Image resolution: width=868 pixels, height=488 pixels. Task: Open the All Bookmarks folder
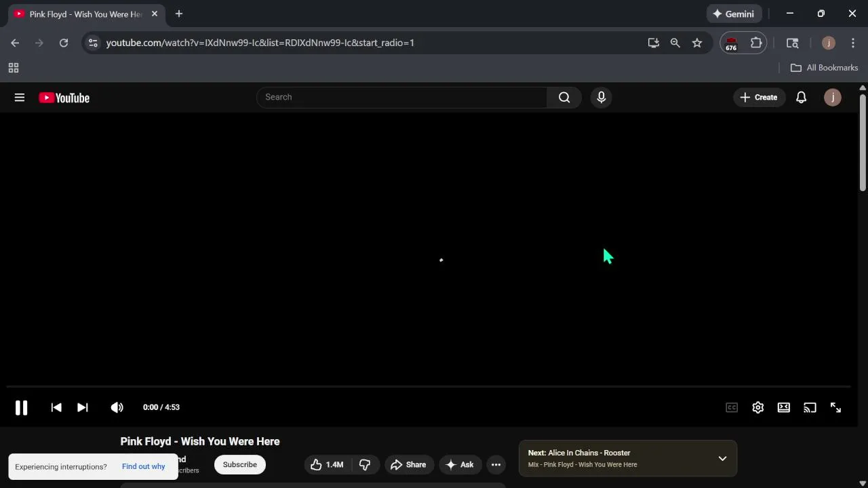point(825,68)
